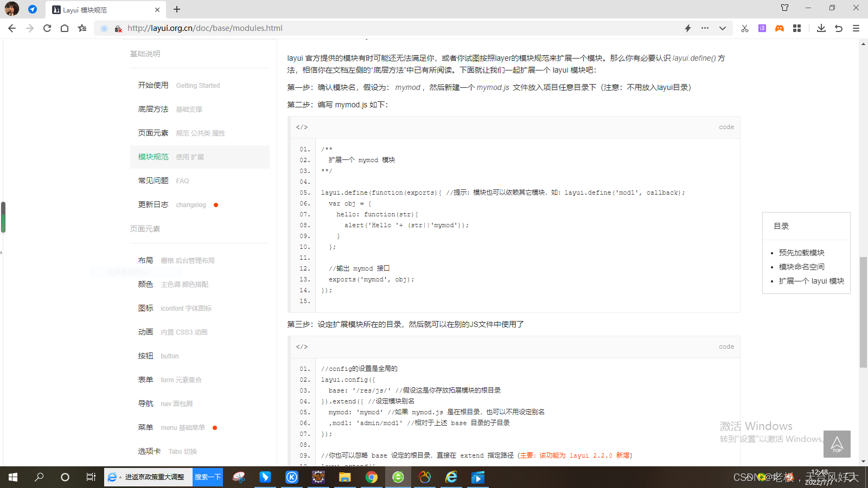Click the orange gamepad game-center icon
The image size is (868, 488).
click(780, 28)
